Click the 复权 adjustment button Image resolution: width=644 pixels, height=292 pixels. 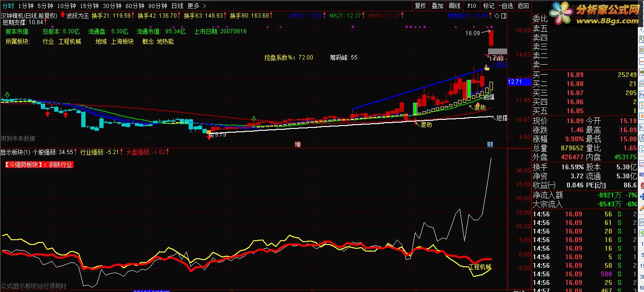[x=421, y=6]
